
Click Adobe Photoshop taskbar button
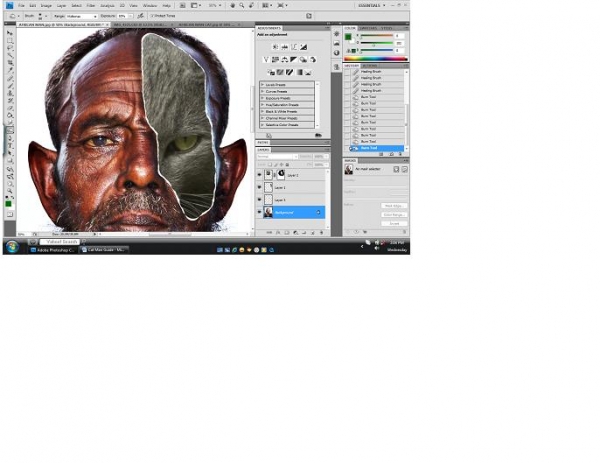[52, 250]
